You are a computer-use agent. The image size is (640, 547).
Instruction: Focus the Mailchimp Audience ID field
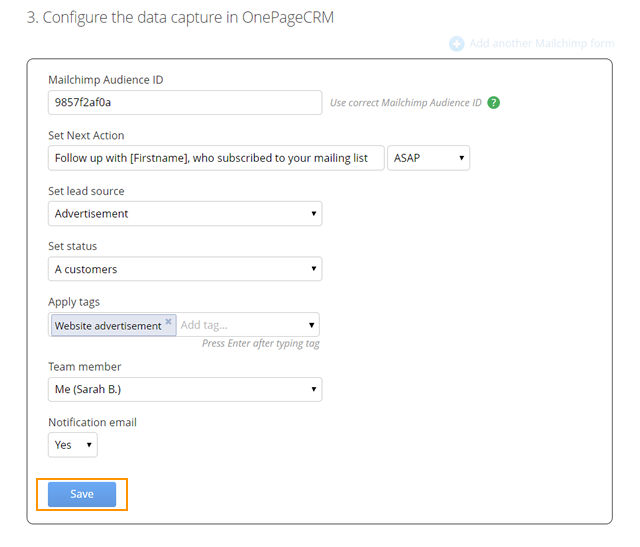pos(185,102)
